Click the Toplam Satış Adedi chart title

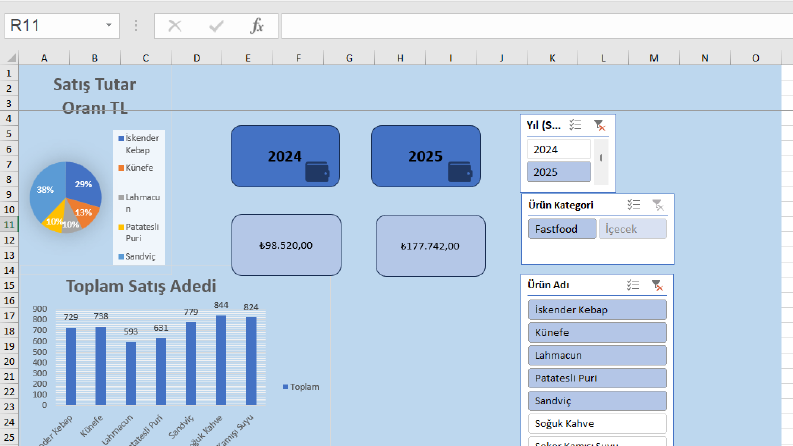coord(141,286)
